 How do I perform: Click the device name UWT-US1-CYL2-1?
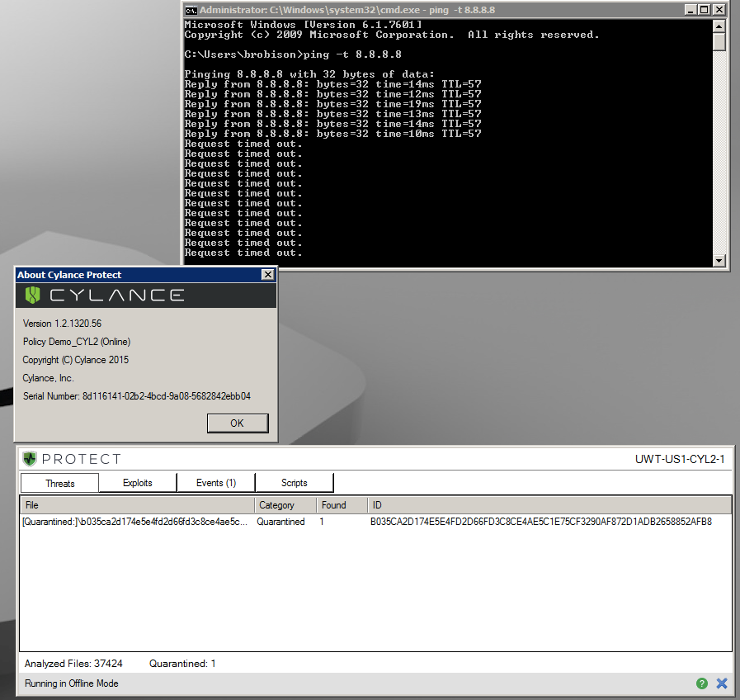pyautogui.click(x=680, y=459)
